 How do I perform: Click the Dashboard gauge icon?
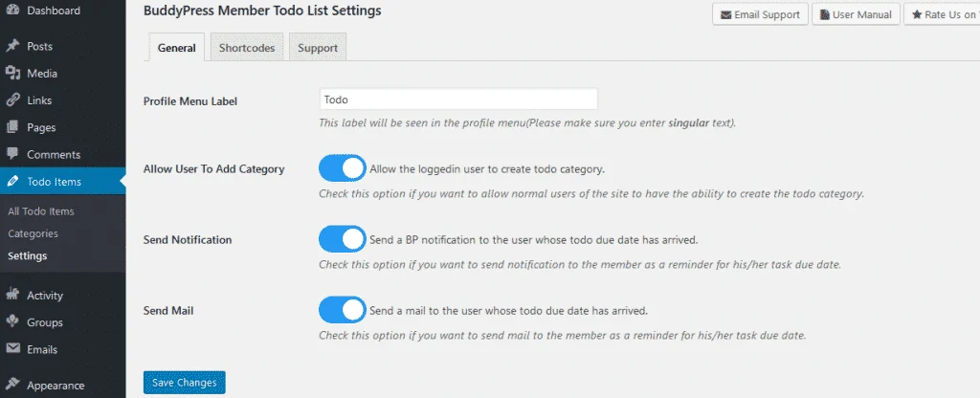click(12, 10)
